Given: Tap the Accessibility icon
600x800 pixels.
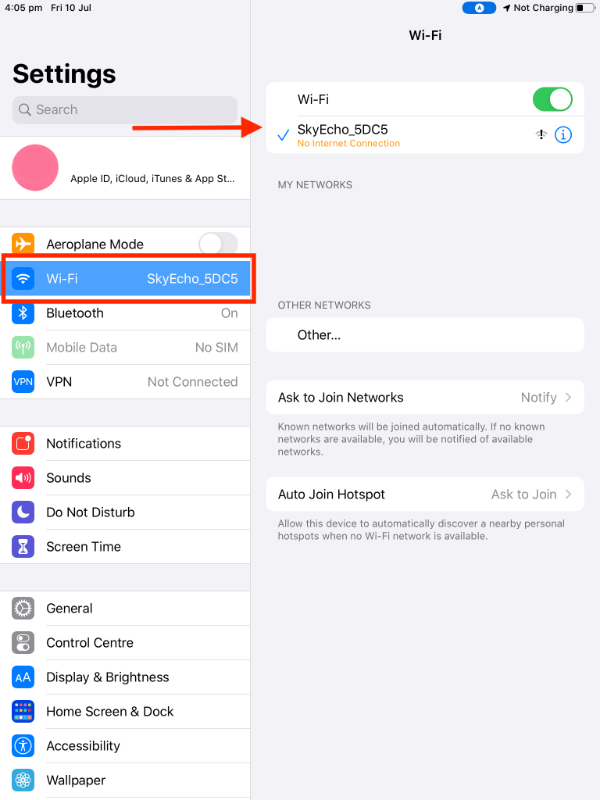Looking at the screenshot, I should point(23,746).
